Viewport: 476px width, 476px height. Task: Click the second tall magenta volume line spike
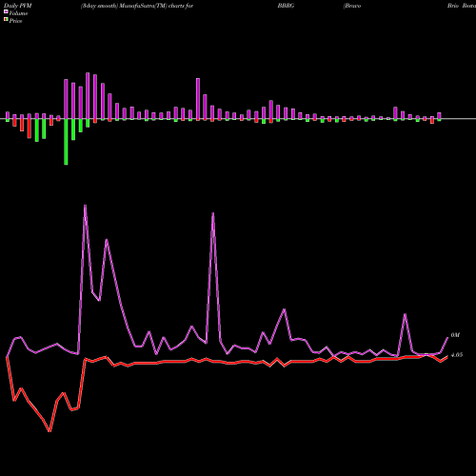(x=213, y=213)
